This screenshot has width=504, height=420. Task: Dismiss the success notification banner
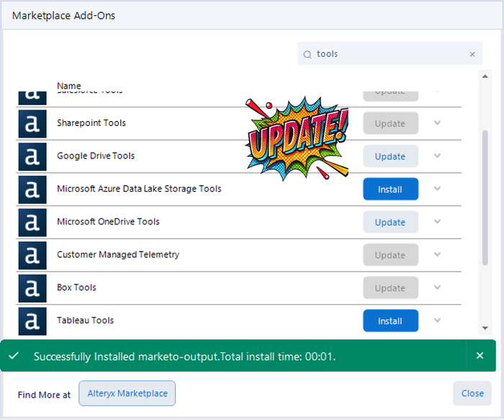pyautogui.click(x=480, y=355)
